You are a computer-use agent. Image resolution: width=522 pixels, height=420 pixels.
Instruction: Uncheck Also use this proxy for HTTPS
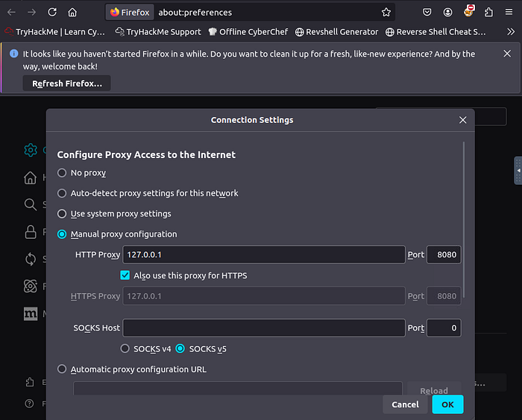[125, 275]
